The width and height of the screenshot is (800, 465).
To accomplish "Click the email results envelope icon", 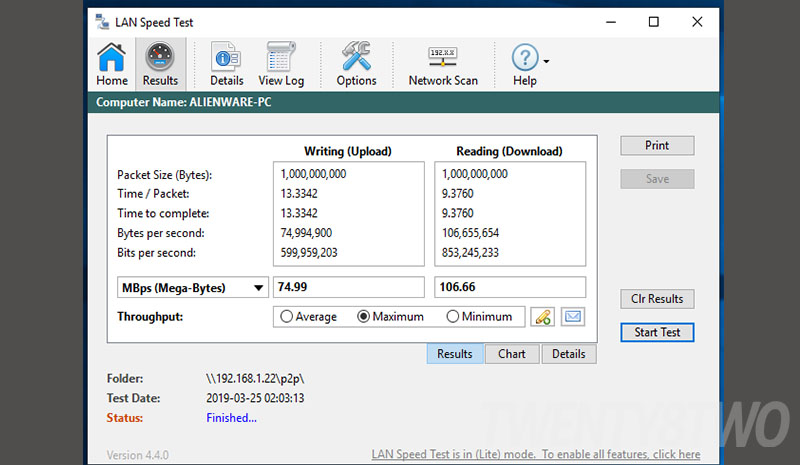I will pos(572,317).
